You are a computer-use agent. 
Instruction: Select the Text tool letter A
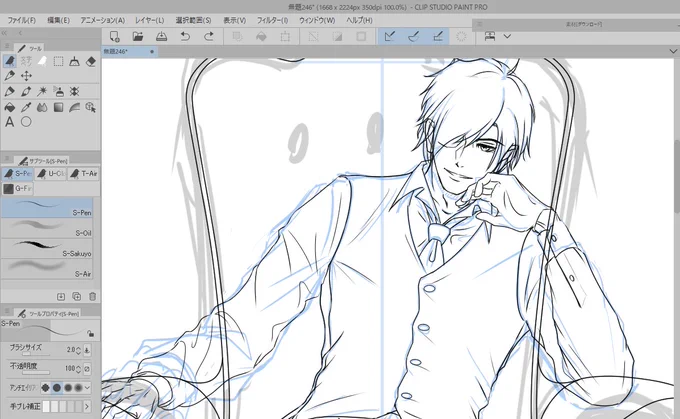click(10, 122)
